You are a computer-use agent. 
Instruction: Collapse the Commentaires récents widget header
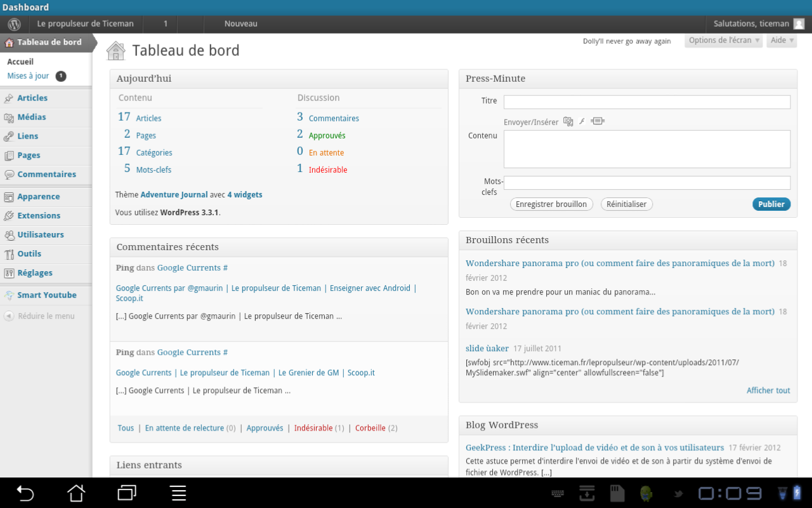(279, 247)
